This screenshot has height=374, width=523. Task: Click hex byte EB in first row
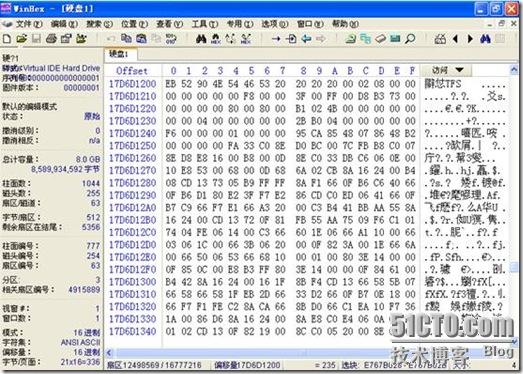tap(171, 84)
